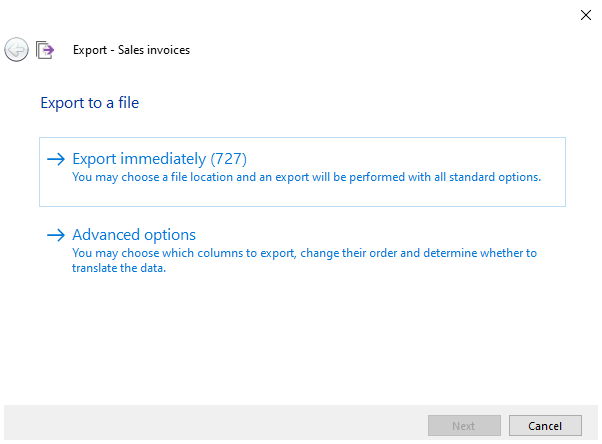Click the circular back arrow button

16,49
